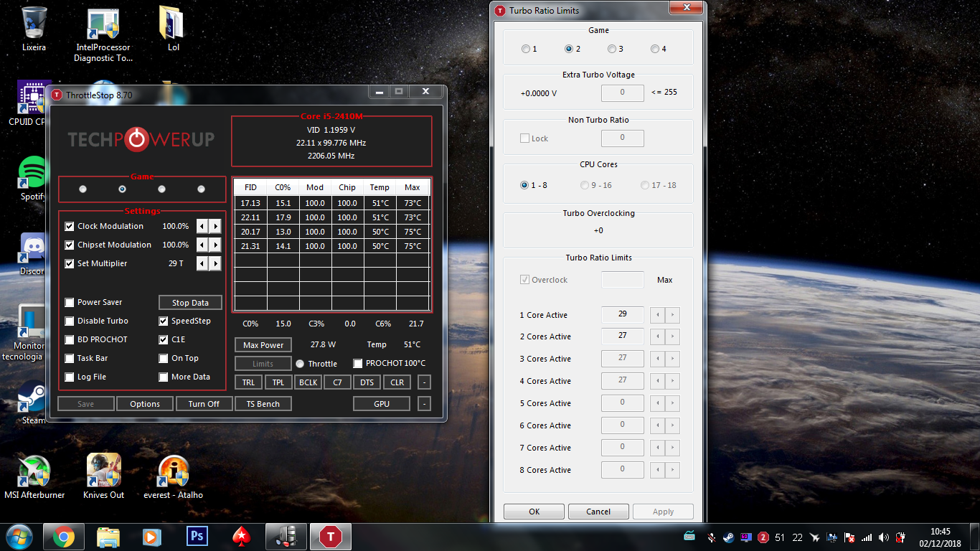Open the Windows Start menu
The image size is (980, 551).
click(19, 537)
